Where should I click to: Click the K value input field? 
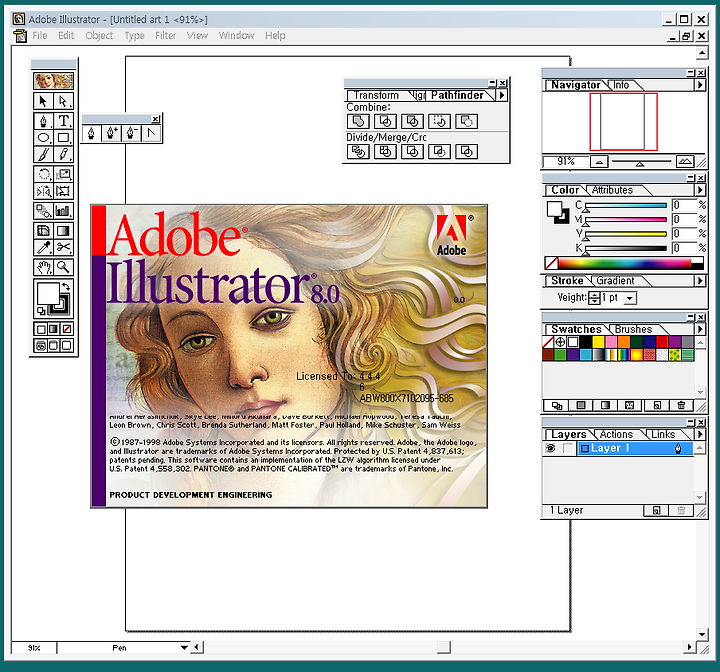[684, 248]
